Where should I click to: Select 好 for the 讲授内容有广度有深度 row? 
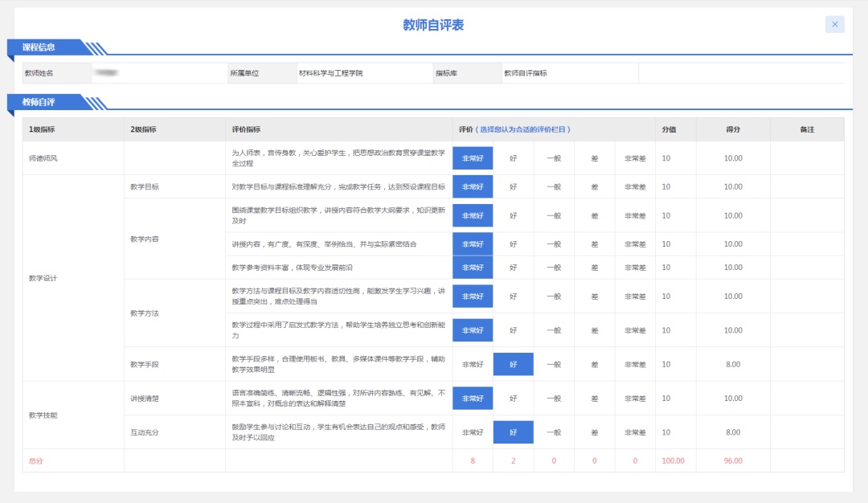[514, 244]
